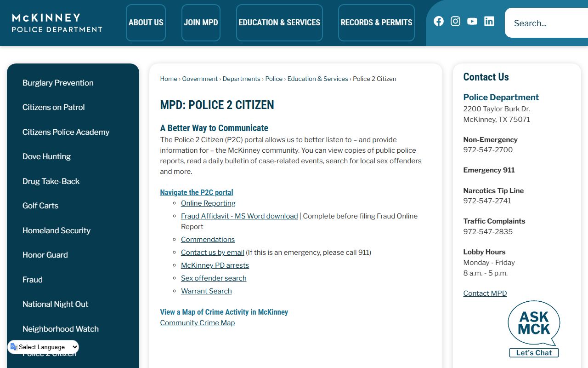Click non-emergency number 972-547-2700
The width and height of the screenshot is (588, 368).
pyautogui.click(x=488, y=149)
